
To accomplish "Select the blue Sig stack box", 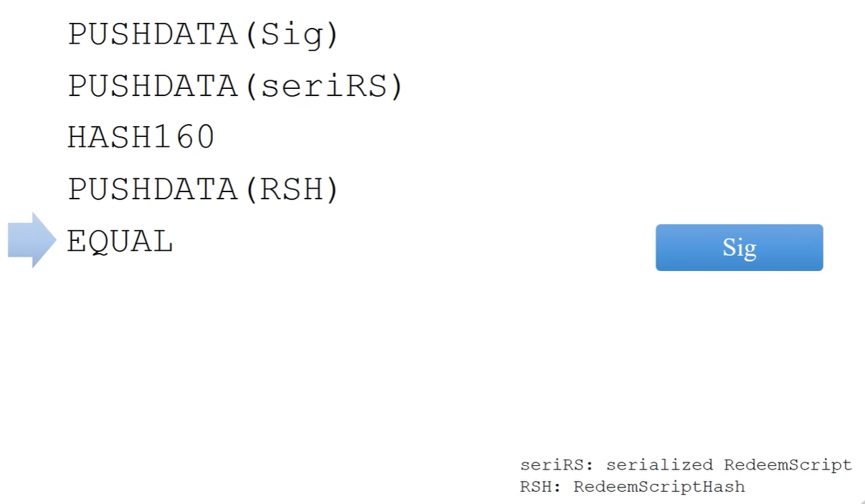I will [x=739, y=247].
